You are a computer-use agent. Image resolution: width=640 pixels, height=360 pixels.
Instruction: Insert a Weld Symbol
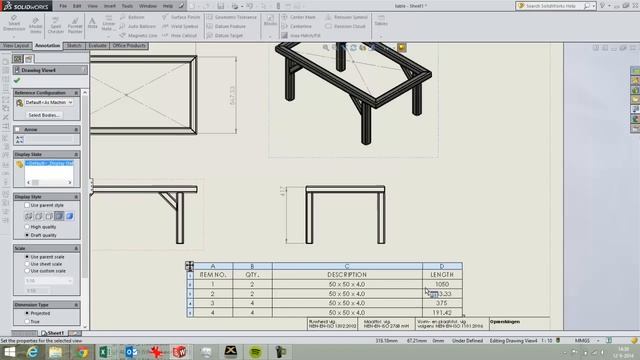[180, 26]
